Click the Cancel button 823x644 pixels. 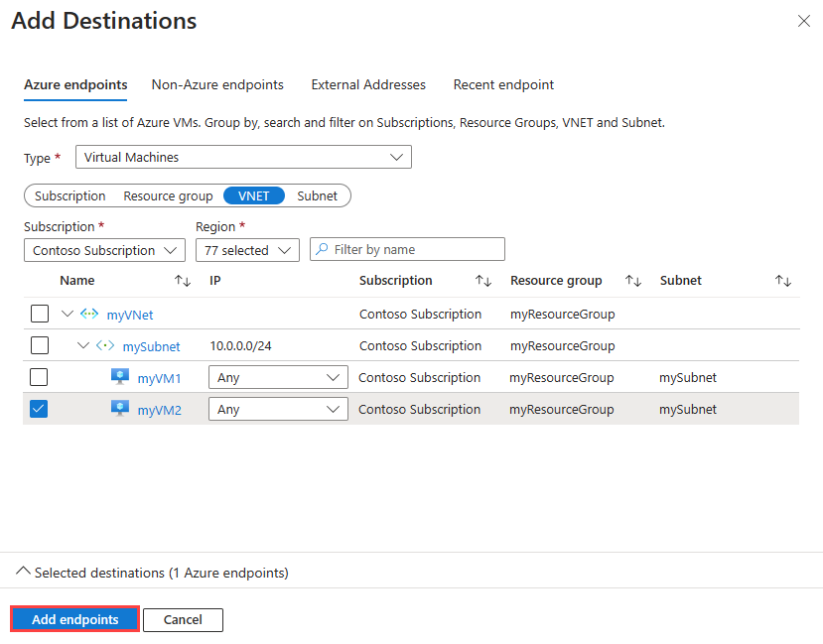pyautogui.click(x=183, y=620)
